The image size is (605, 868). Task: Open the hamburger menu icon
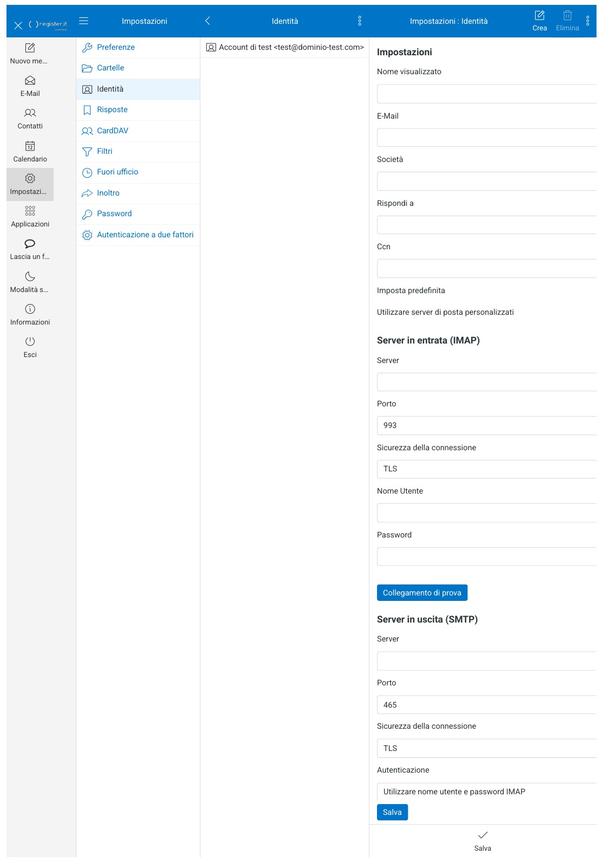(83, 21)
